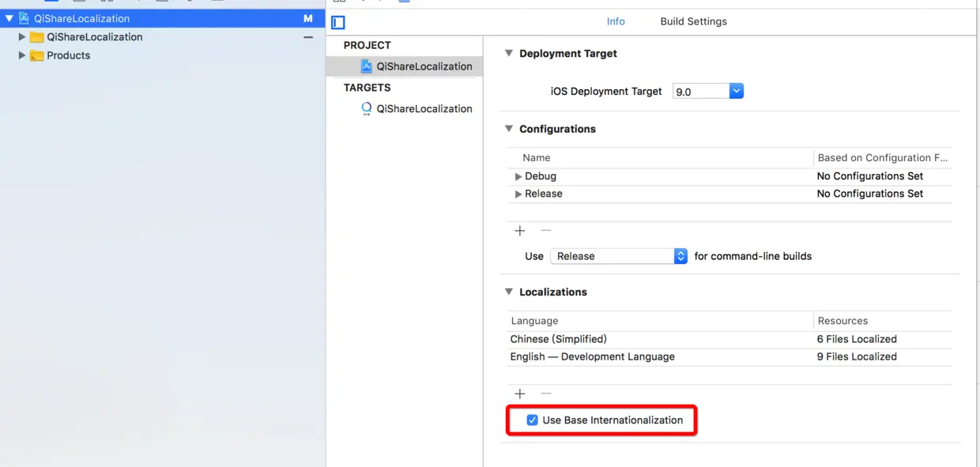Click the iOS Deployment Target label

[x=606, y=92]
